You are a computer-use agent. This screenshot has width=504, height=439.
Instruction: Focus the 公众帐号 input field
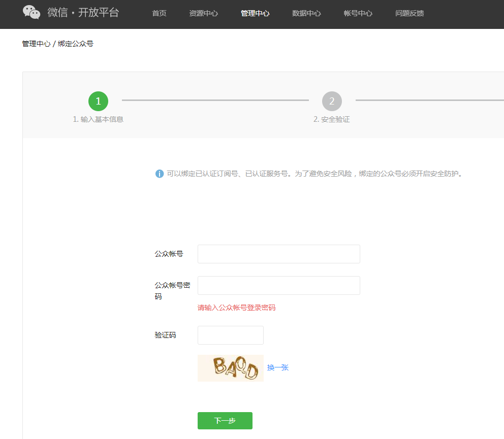point(279,254)
